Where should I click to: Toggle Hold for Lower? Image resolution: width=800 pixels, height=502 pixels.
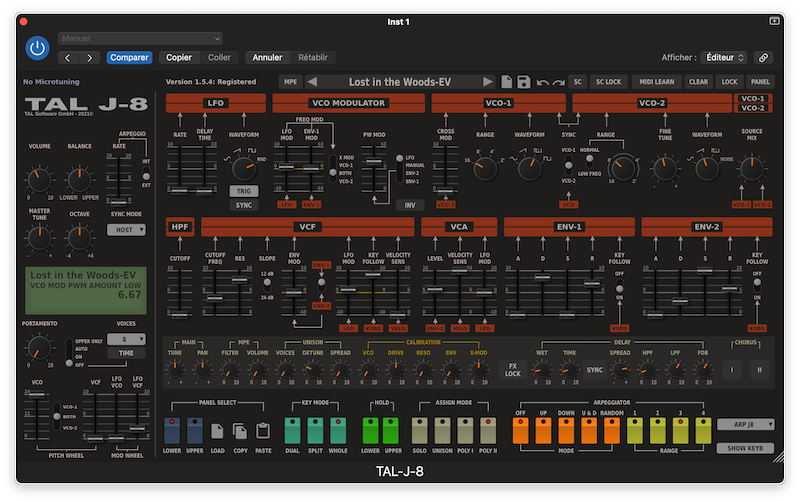(370, 431)
